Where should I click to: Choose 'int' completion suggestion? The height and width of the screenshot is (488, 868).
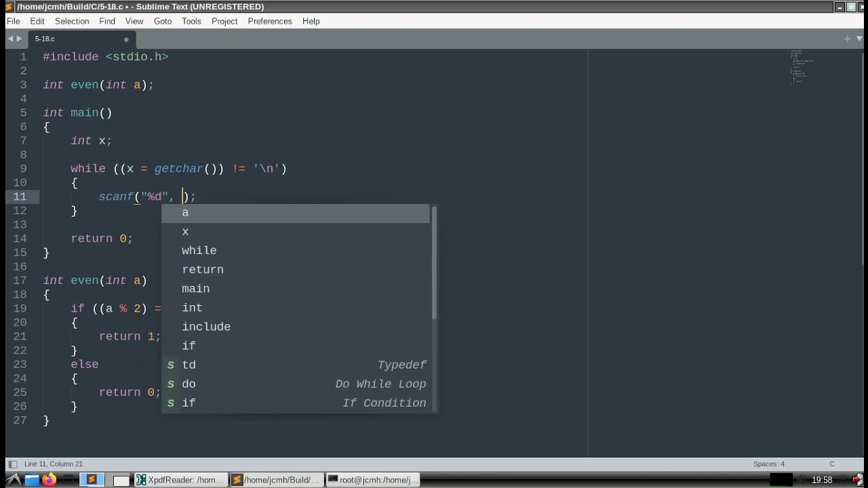(x=296, y=308)
